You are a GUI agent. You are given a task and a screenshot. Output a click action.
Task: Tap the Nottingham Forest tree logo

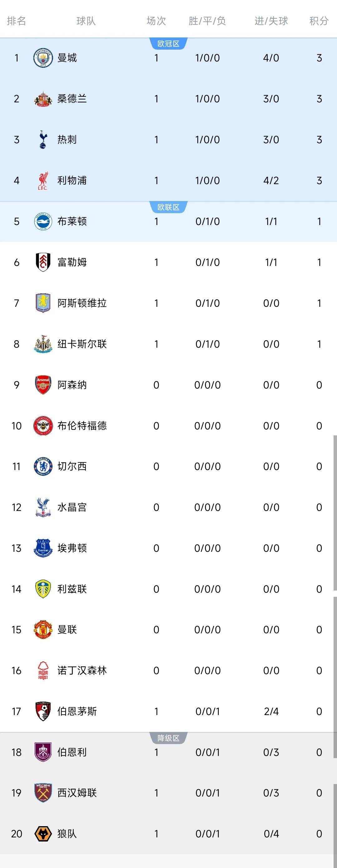pos(43,670)
